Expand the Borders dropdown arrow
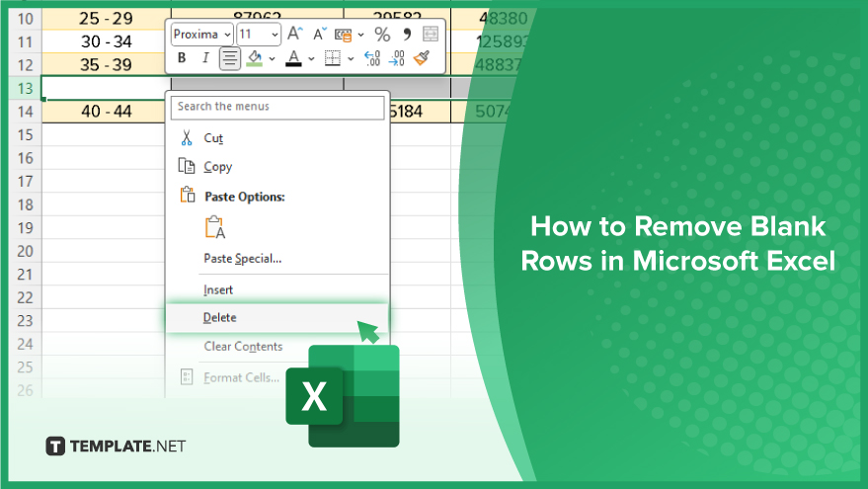Image resolution: width=868 pixels, height=489 pixels. coord(351,58)
